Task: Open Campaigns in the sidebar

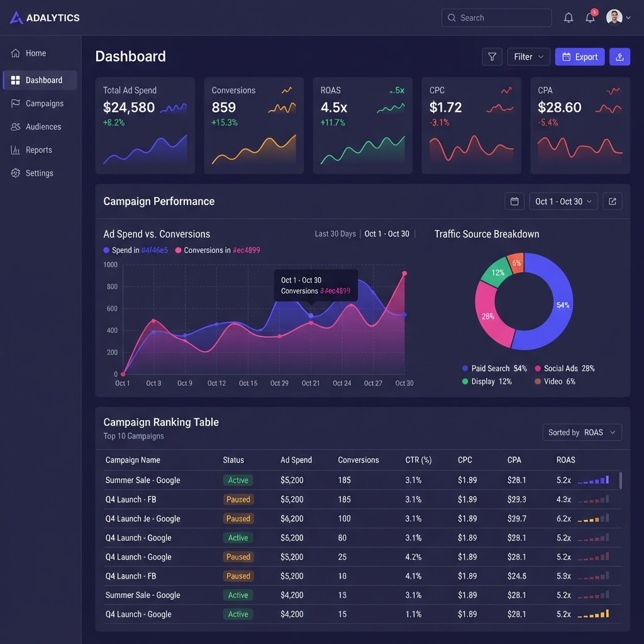Action: click(40, 104)
